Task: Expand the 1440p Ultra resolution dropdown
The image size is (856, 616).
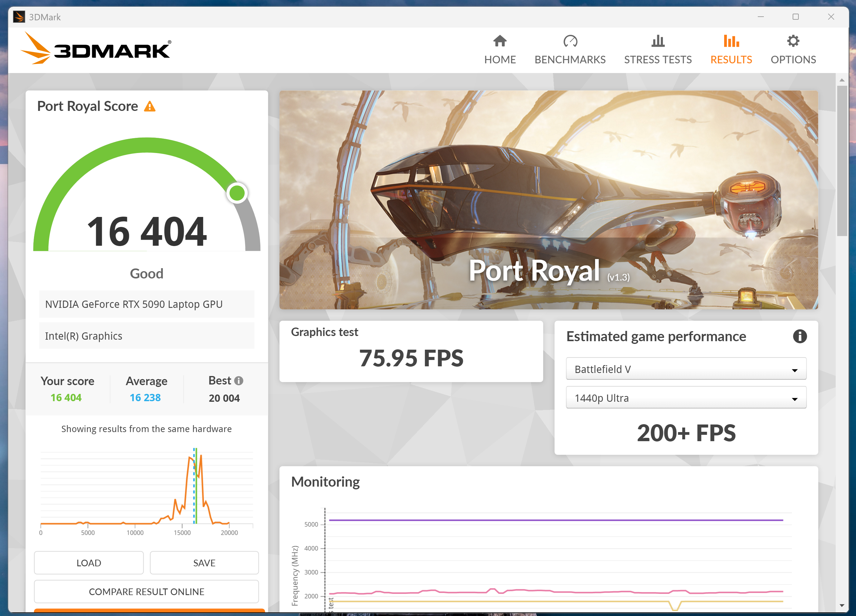Action: [686, 397]
